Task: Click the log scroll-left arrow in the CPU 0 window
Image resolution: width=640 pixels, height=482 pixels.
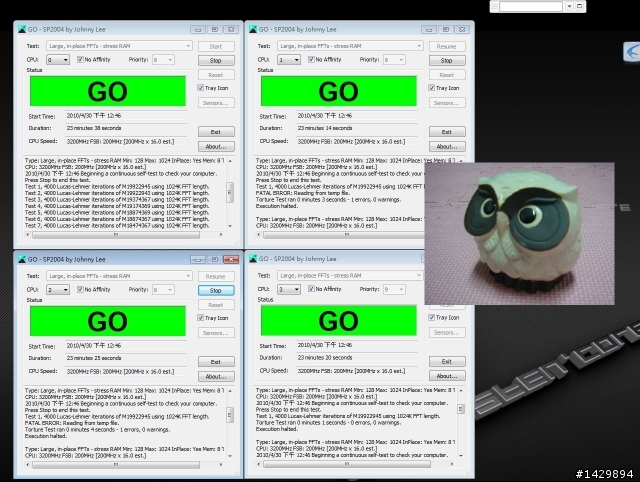Action: pos(28,235)
